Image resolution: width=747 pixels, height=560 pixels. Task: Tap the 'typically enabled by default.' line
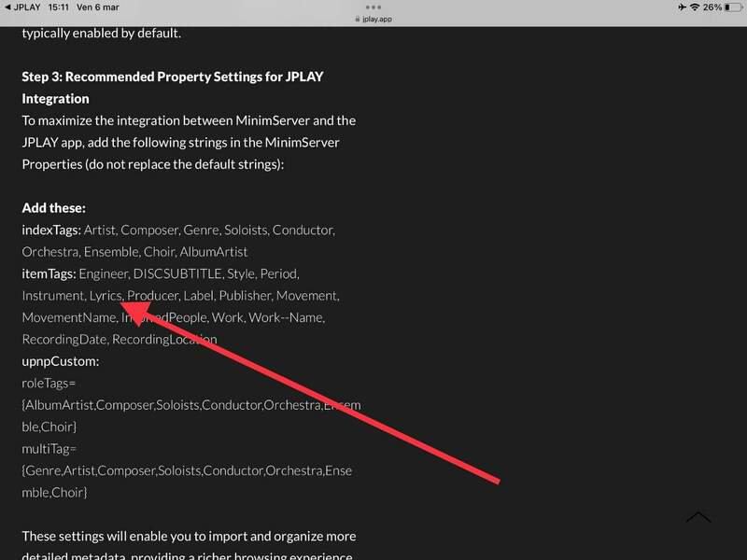102,34
